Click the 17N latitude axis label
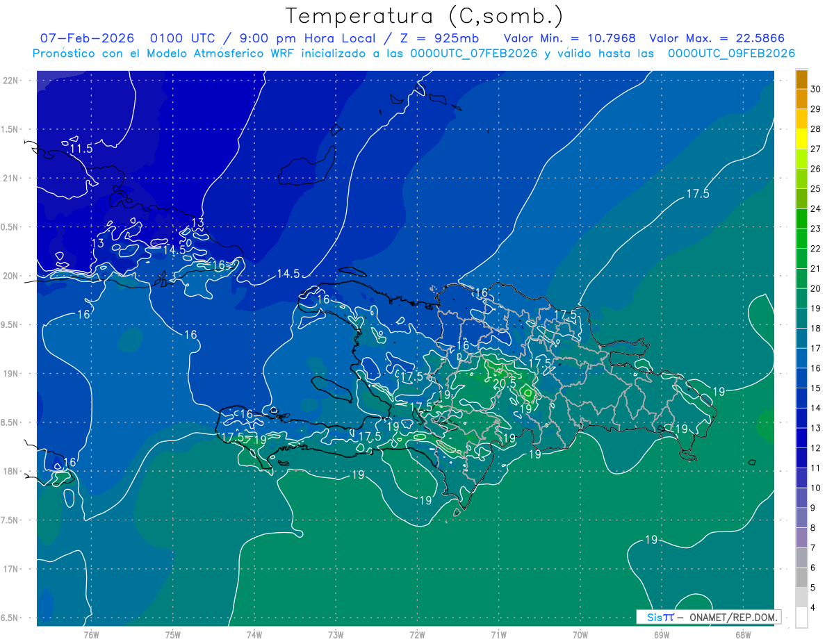The height and width of the screenshot is (644, 834). [x=10, y=569]
